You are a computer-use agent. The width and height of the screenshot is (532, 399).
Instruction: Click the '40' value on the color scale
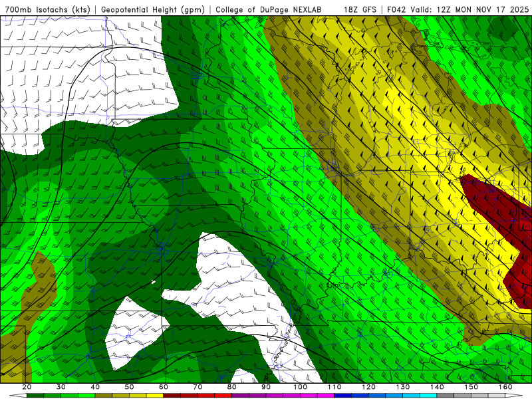[x=95, y=387]
